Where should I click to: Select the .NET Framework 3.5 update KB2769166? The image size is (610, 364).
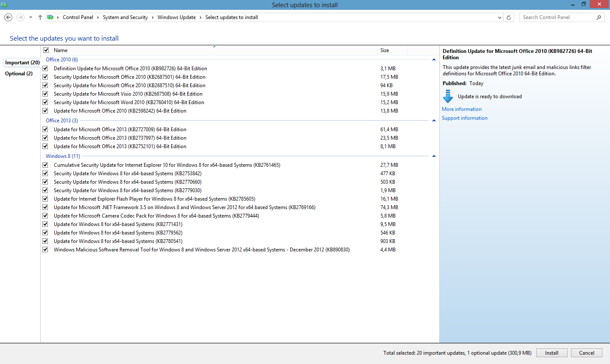tap(185, 207)
